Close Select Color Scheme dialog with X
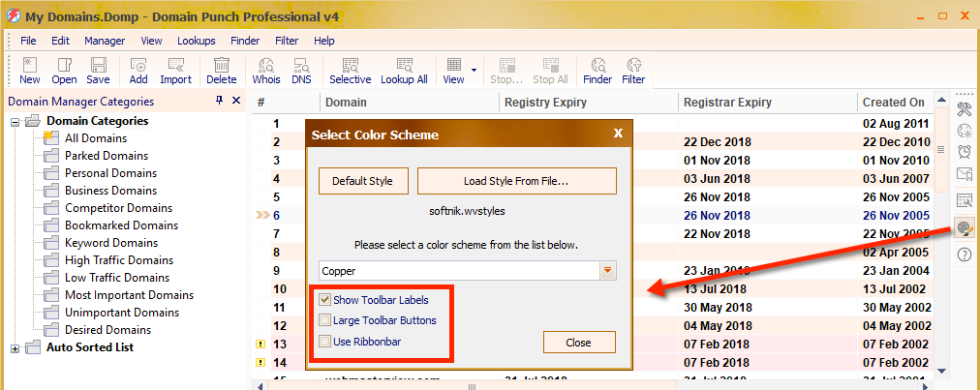This screenshot has width=980, height=390. tap(618, 134)
